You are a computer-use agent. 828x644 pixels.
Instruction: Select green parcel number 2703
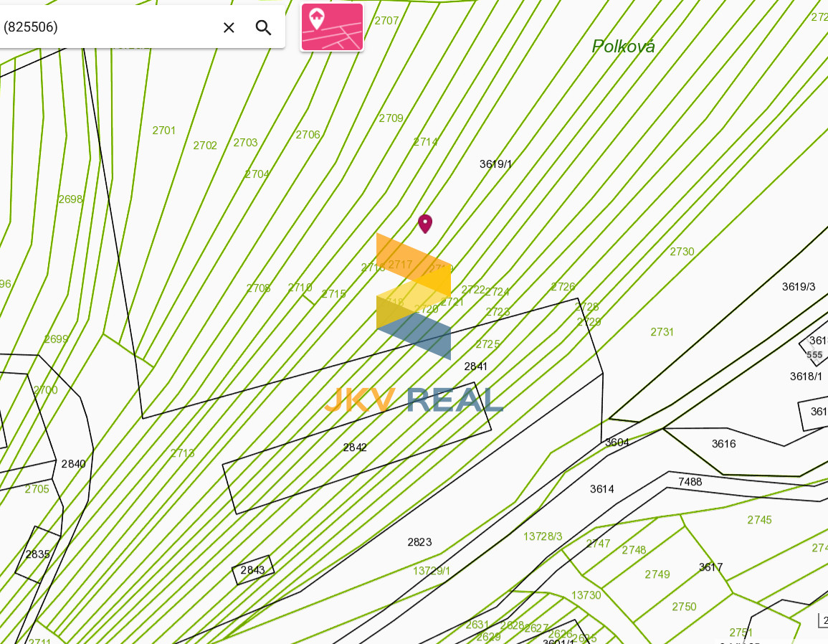246,143
